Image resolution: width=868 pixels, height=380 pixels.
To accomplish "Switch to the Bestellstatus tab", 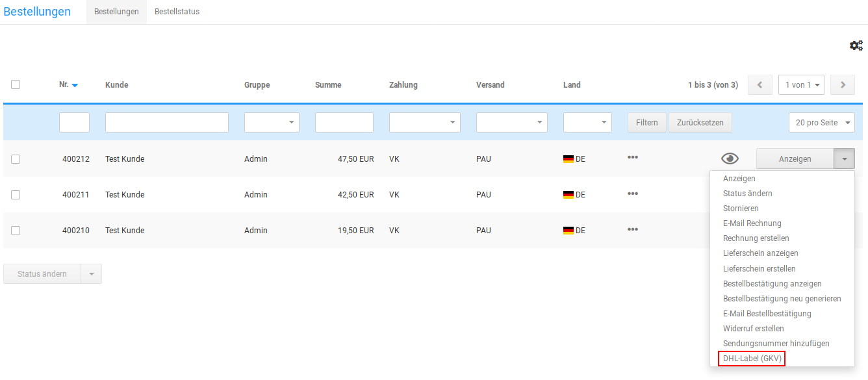I will (x=177, y=12).
